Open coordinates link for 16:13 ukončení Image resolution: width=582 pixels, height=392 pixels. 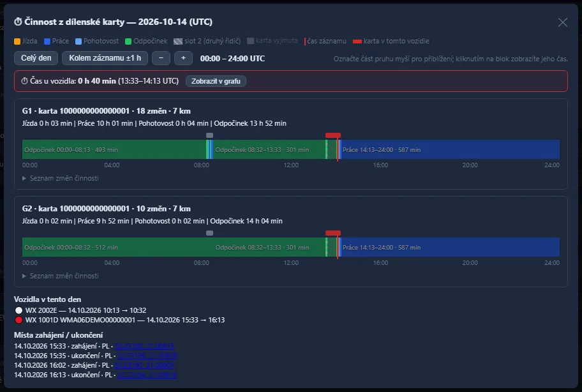147,375
